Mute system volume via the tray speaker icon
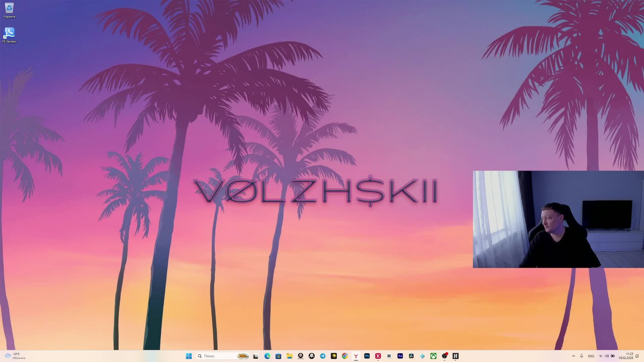The height and width of the screenshot is (362, 644). [607, 356]
